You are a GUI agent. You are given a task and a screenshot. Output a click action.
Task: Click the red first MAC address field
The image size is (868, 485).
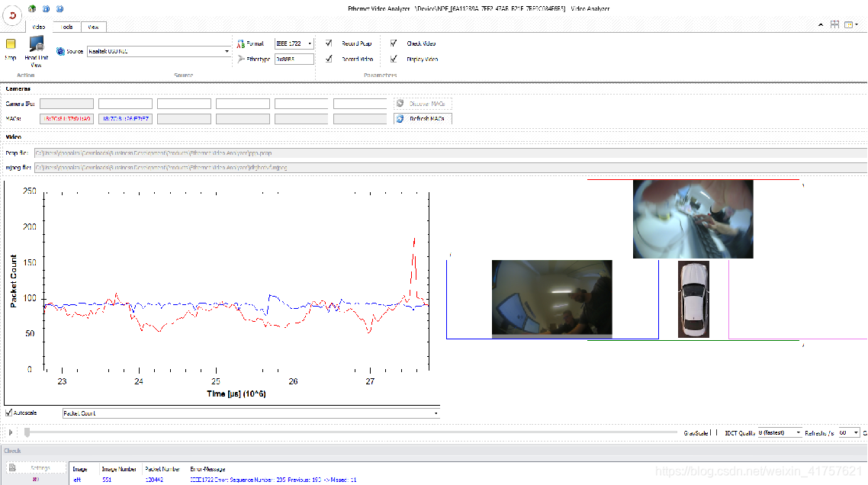pyautogui.click(x=66, y=118)
